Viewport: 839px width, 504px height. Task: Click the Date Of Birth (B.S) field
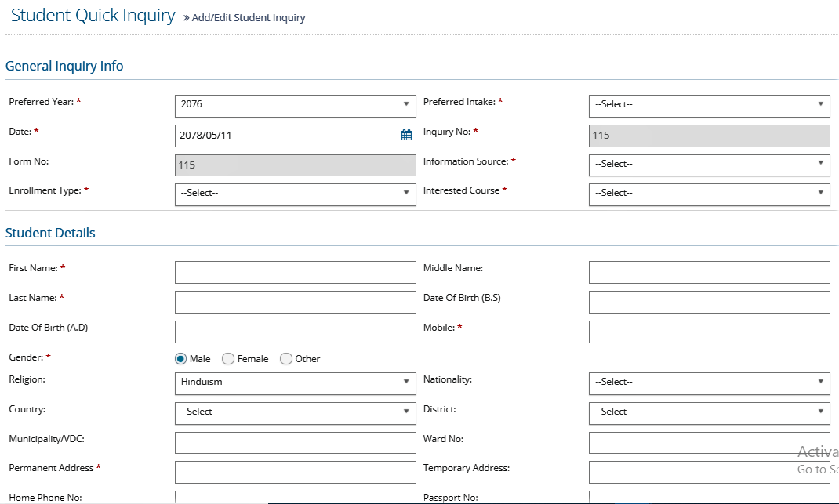coord(709,302)
